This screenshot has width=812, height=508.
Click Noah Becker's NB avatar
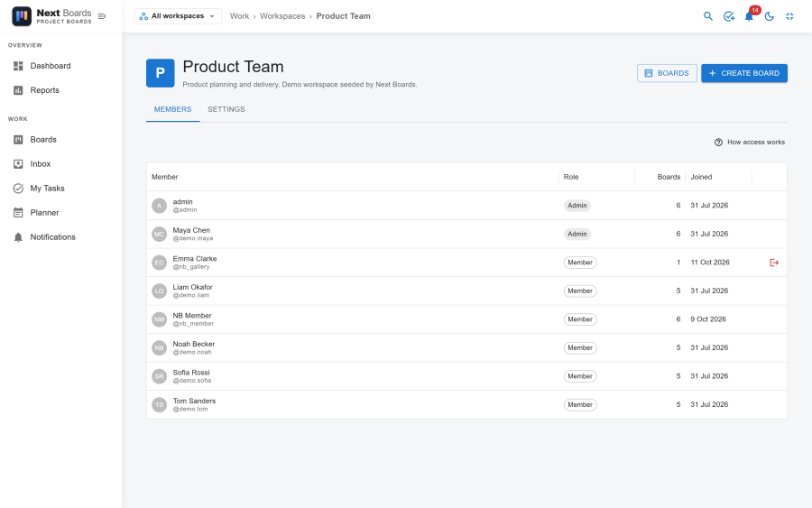click(x=160, y=348)
